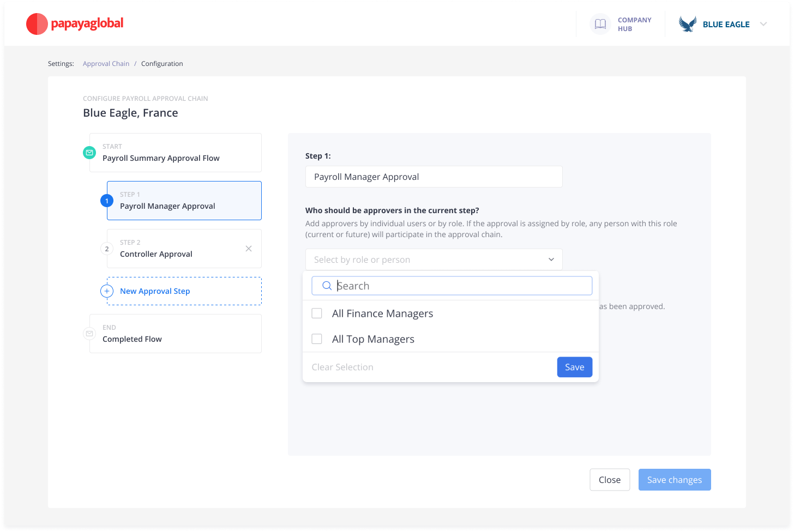Click the magnifier icon in the search field
Image resolution: width=794 pixels, height=532 pixels.
point(327,286)
